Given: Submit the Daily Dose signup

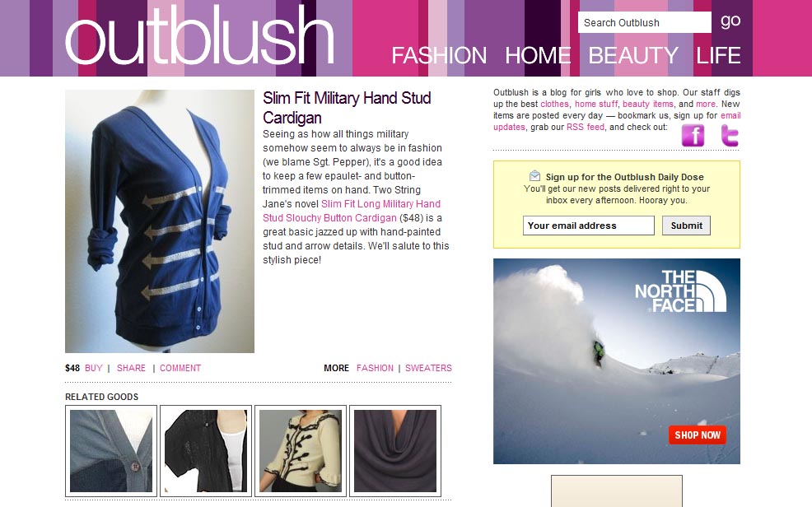Looking at the screenshot, I should pyautogui.click(x=686, y=226).
